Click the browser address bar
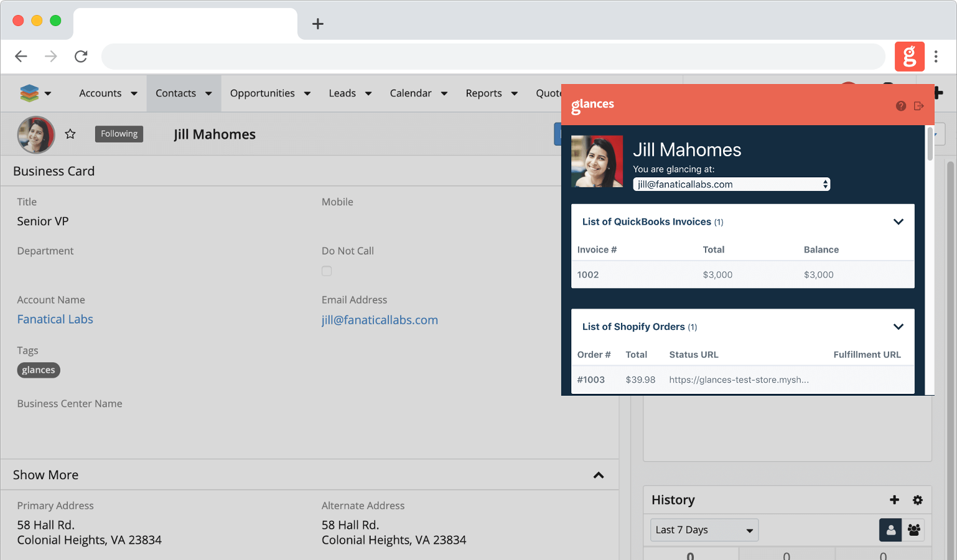957x560 pixels. point(493,57)
